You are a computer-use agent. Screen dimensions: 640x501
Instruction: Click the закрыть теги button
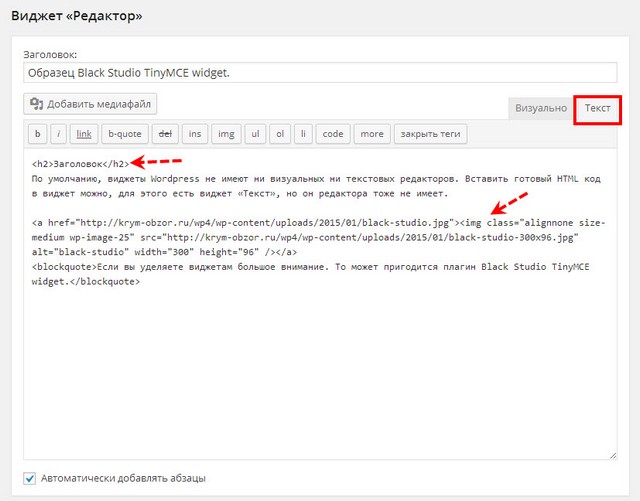tap(430, 134)
